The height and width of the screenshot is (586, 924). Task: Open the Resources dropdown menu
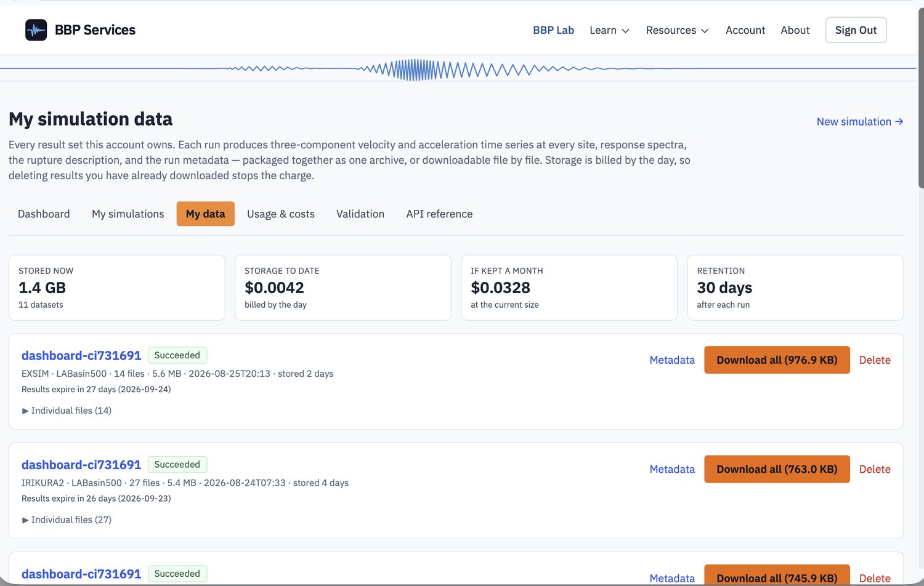(677, 30)
